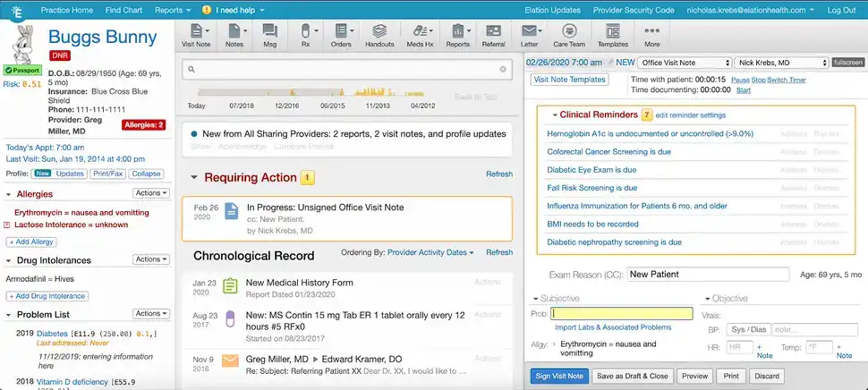Image resolution: width=868 pixels, height=390 pixels.
Task: Click the Referral toolbar icon
Action: (x=493, y=31)
